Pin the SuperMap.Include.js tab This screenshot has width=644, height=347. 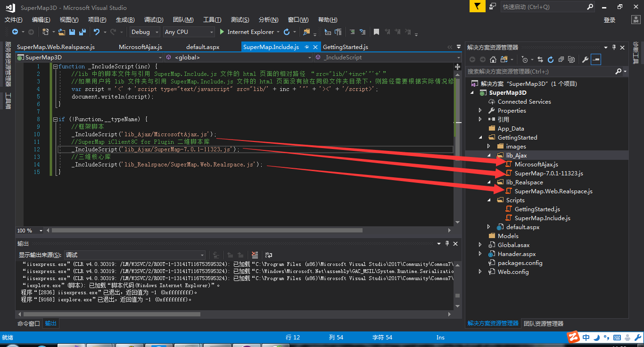click(x=306, y=47)
